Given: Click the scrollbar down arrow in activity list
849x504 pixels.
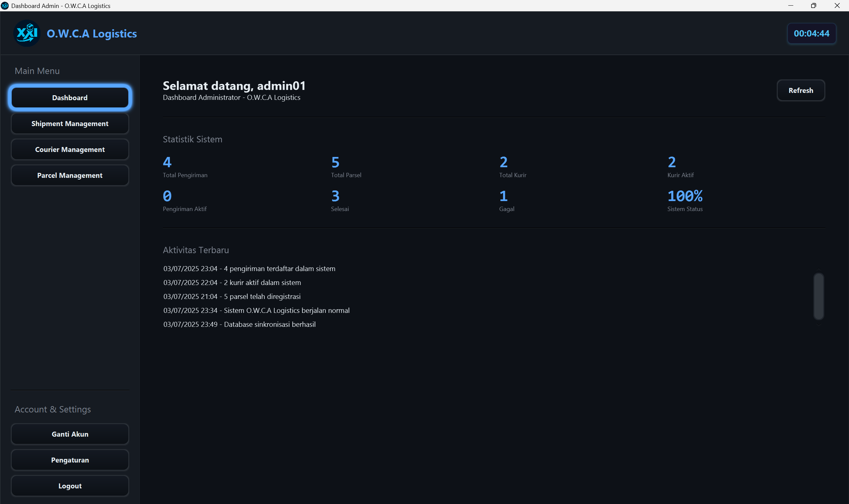Looking at the screenshot, I should pos(818,324).
